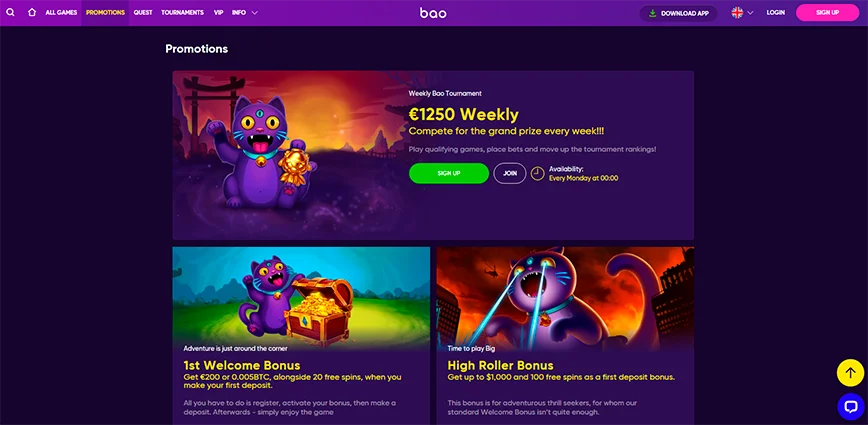
Task: Expand the Info dropdown menu
Action: (245, 12)
